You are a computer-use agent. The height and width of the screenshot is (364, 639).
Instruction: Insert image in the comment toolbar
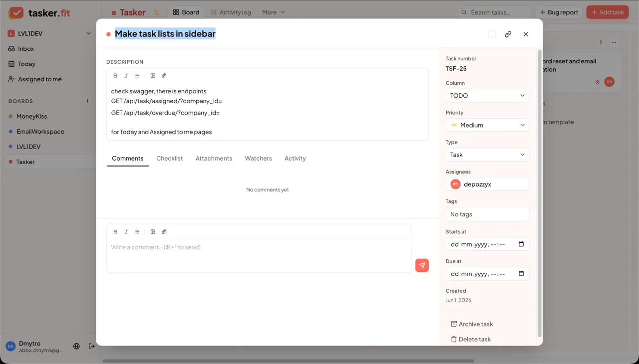point(153,232)
